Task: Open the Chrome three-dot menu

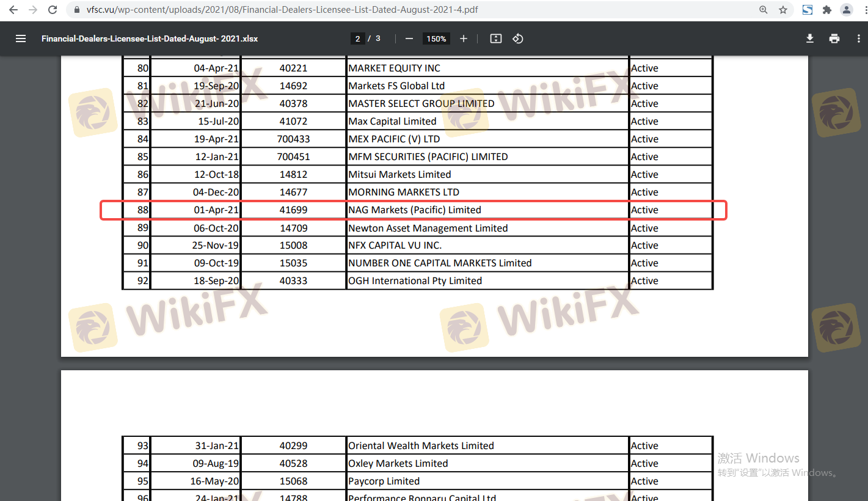Action: click(x=861, y=10)
